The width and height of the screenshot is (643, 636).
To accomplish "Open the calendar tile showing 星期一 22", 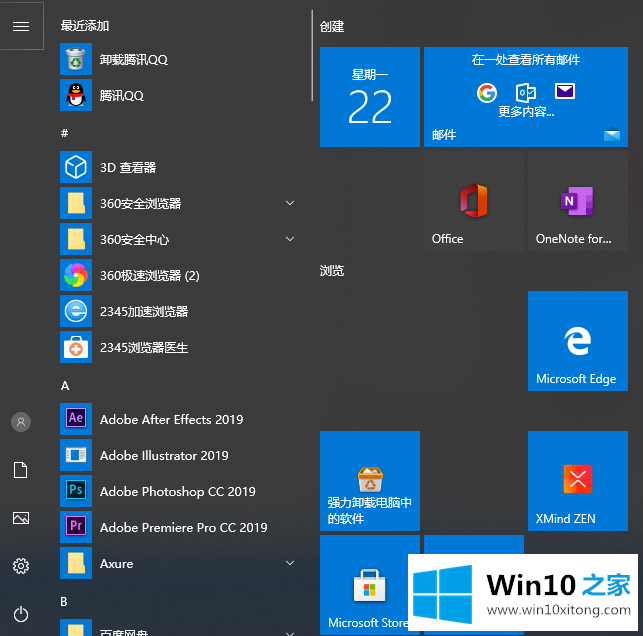I will [370, 97].
